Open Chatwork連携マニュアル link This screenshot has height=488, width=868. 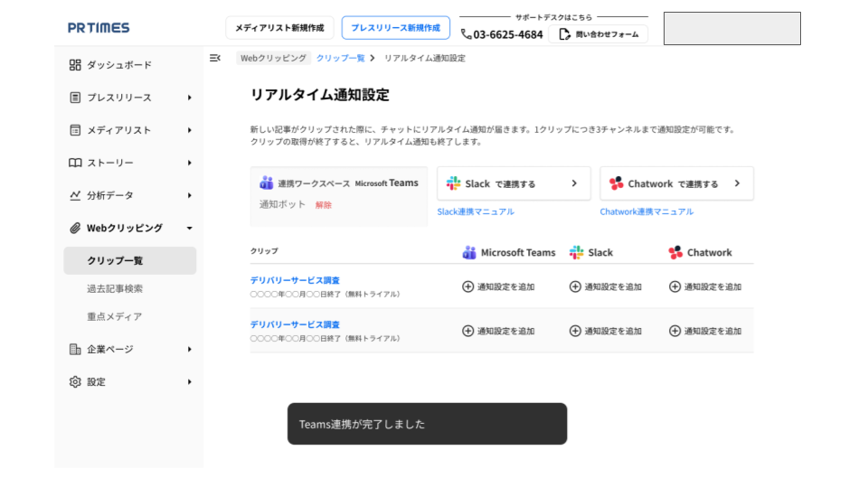click(646, 211)
